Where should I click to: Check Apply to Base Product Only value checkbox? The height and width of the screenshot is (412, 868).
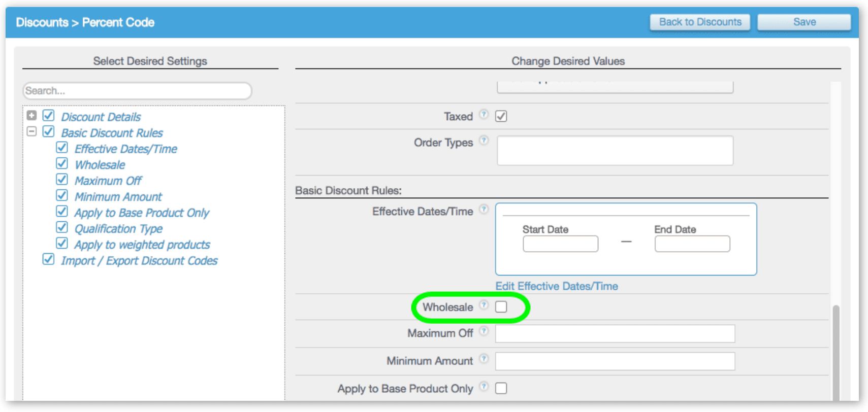pyautogui.click(x=501, y=388)
